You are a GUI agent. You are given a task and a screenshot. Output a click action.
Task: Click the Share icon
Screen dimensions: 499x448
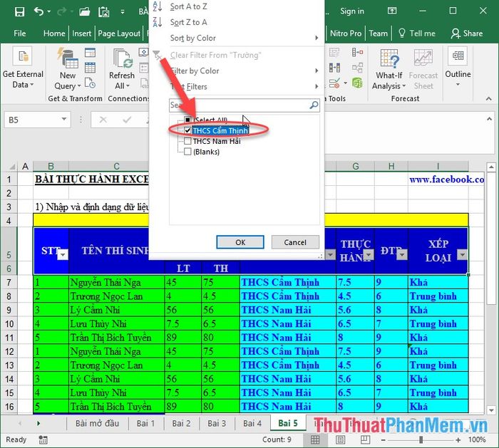click(467, 33)
